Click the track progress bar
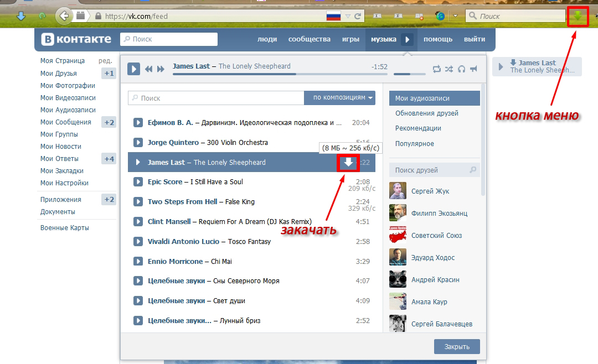This screenshot has height=364, width=598. point(280,74)
